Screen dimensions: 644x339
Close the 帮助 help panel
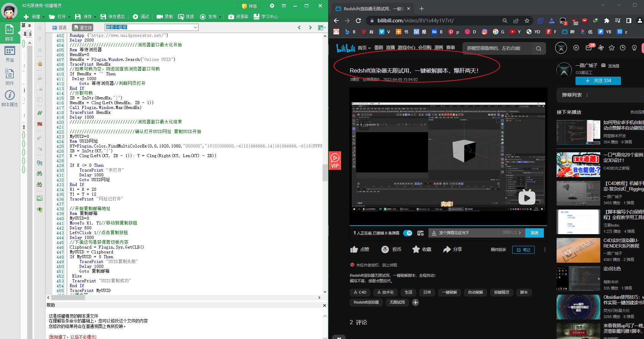tap(324, 305)
